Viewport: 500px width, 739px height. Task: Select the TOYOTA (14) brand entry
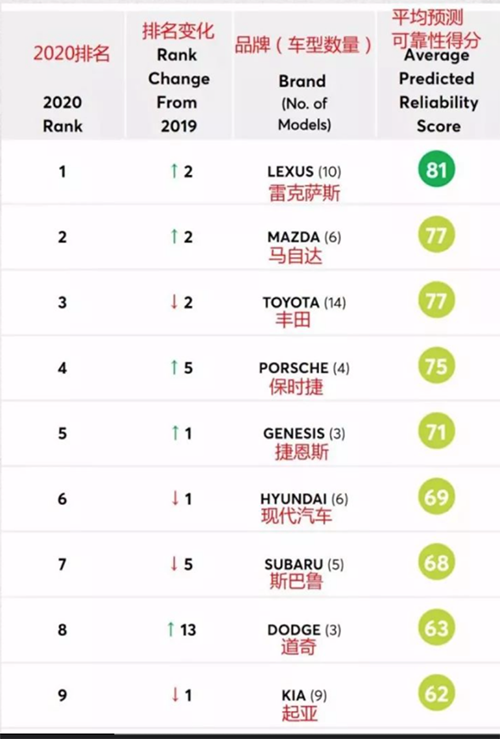click(x=304, y=303)
